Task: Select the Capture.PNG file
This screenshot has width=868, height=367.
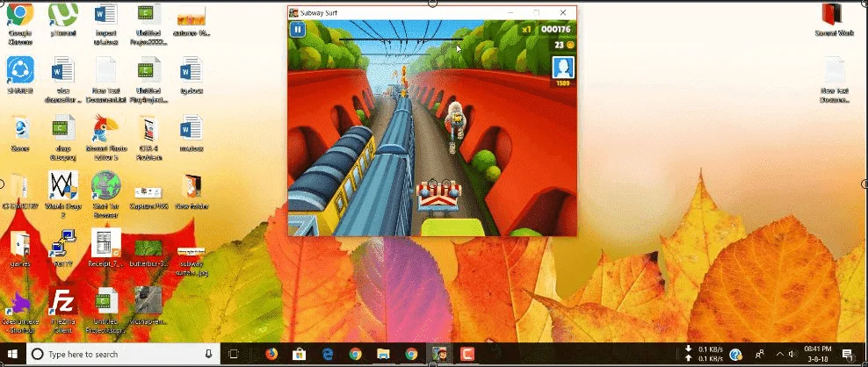Action: click(148, 197)
